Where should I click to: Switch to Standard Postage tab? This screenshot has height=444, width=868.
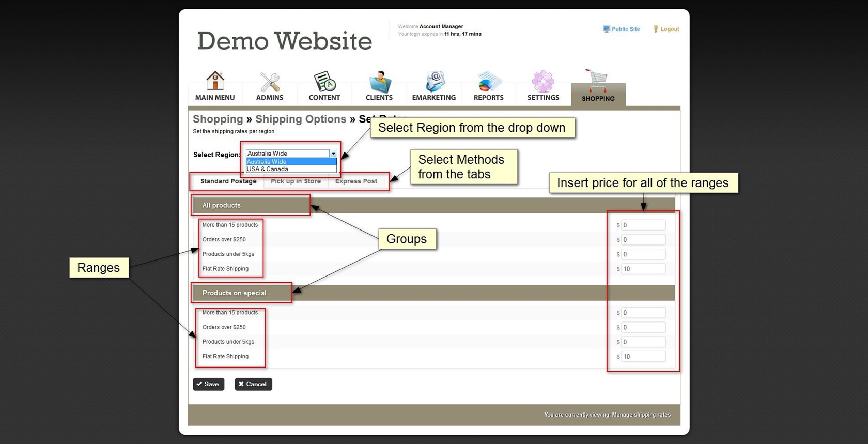coord(228,181)
